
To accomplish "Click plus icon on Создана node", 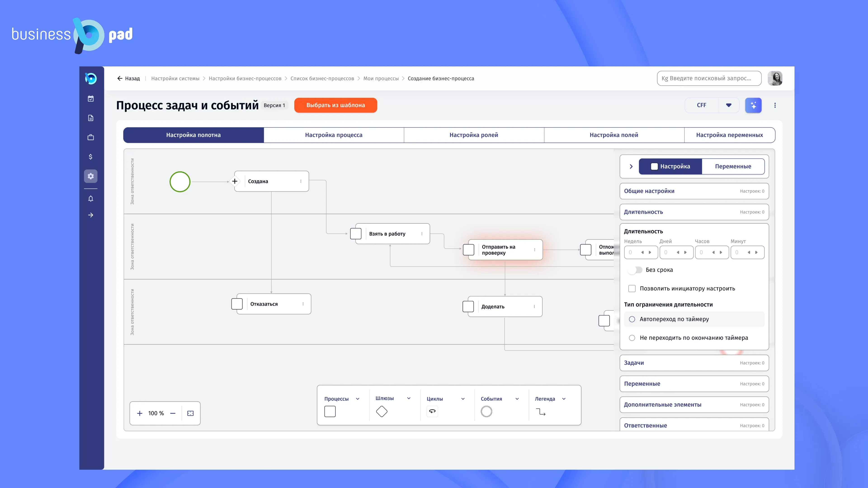I will pyautogui.click(x=235, y=181).
